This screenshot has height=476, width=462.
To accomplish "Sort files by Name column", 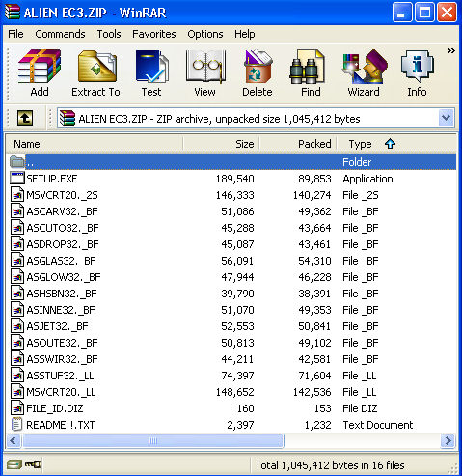I will pyautogui.click(x=95, y=144).
